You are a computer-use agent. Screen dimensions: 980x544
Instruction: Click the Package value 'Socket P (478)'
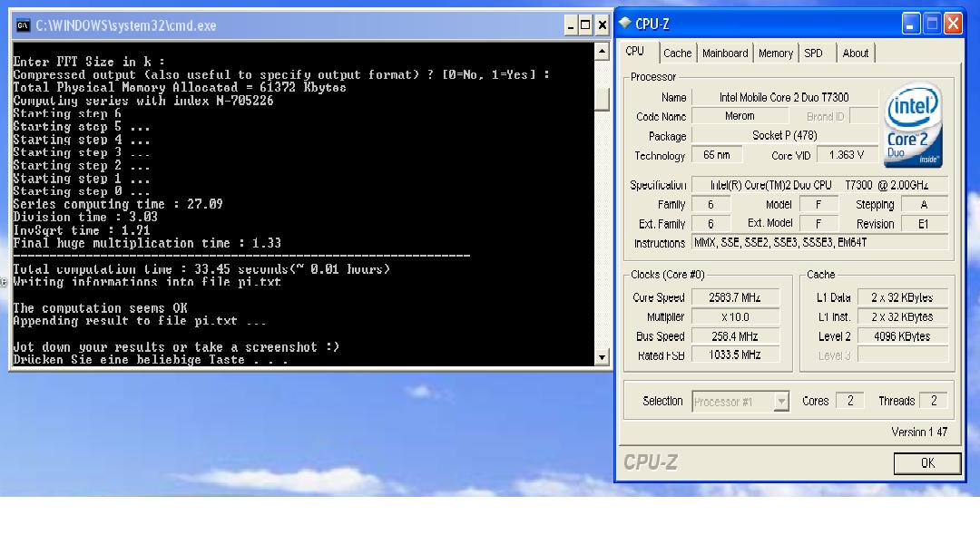pyautogui.click(x=784, y=135)
